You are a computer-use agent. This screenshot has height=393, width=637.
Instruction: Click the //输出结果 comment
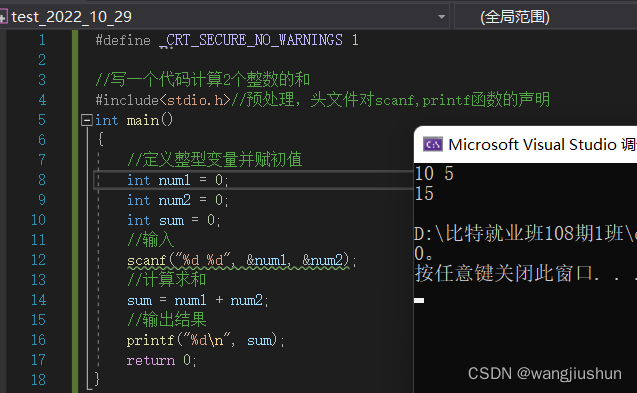167,320
